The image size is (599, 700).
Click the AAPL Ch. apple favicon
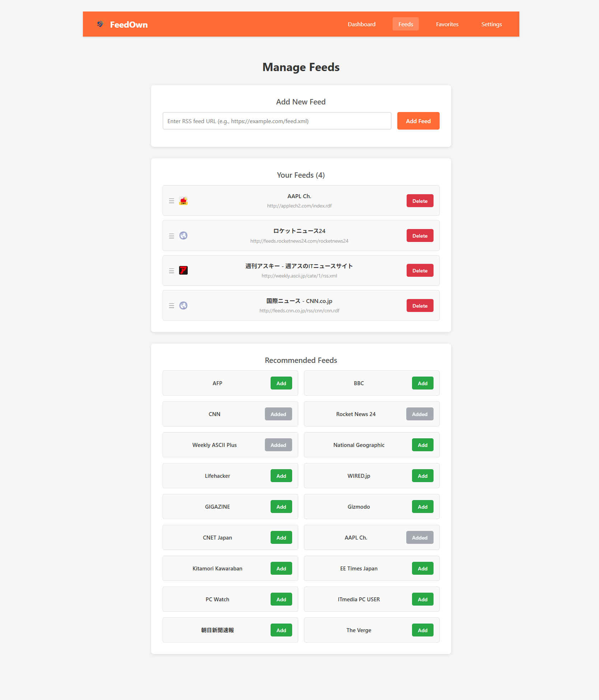[x=183, y=201]
